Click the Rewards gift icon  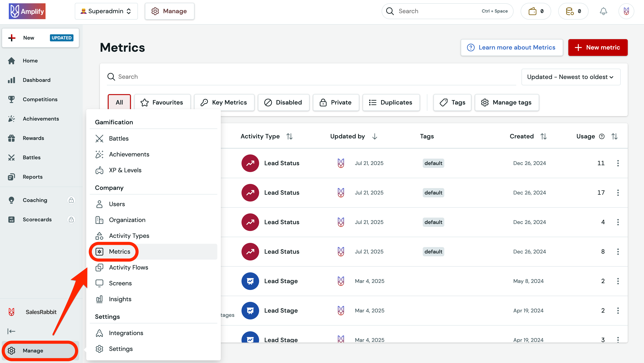coord(11,138)
